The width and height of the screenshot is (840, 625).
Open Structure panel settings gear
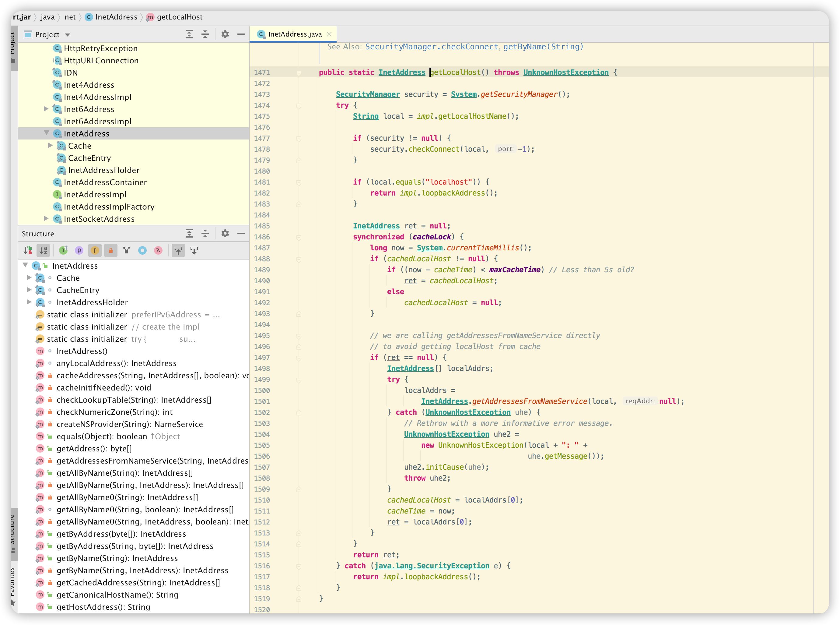[x=225, y=233]
